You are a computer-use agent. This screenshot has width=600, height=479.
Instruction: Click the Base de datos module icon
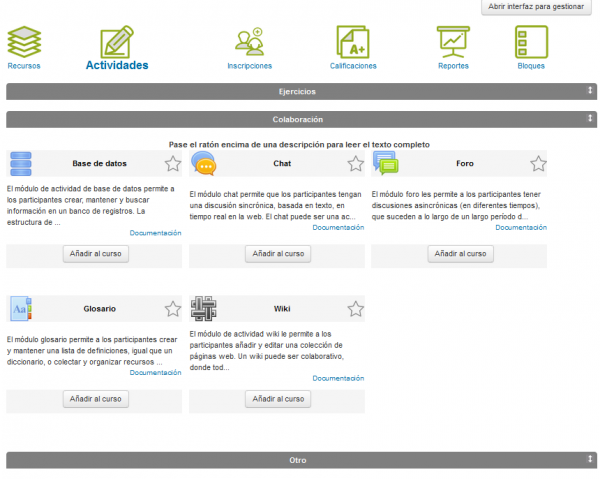pyautogui.click(x=20, y=163)
